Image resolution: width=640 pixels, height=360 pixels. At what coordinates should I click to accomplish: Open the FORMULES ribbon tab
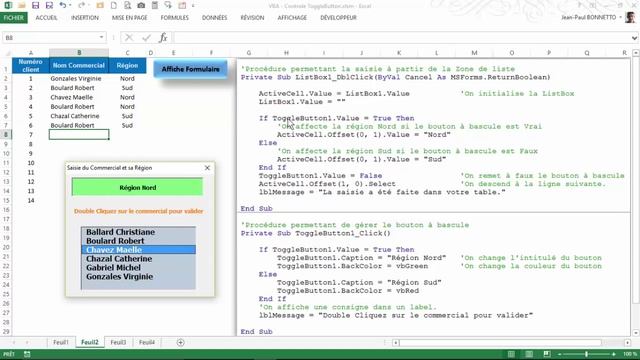175,18
